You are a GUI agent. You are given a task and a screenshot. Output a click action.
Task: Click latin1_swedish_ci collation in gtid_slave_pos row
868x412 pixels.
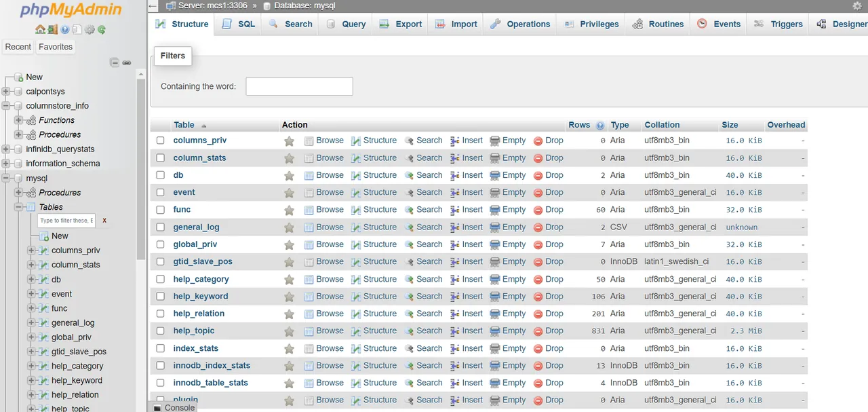click(x=677, y=261)
